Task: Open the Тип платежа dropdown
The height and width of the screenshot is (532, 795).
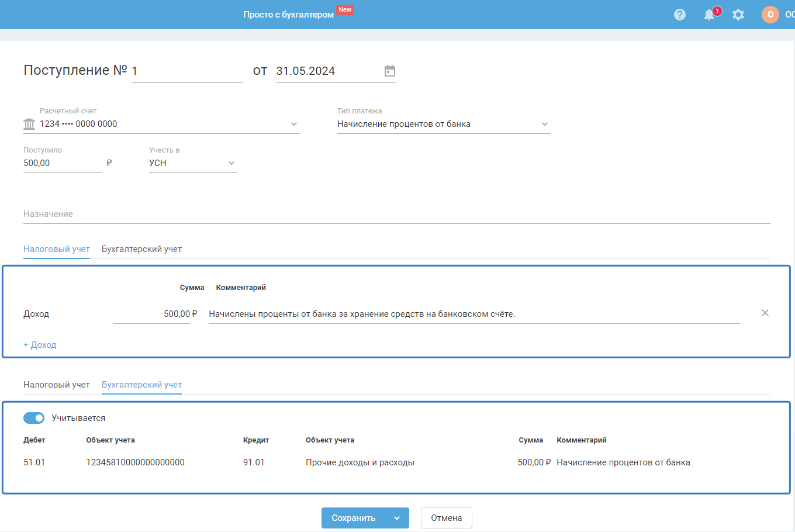Action: pos(544,124)
